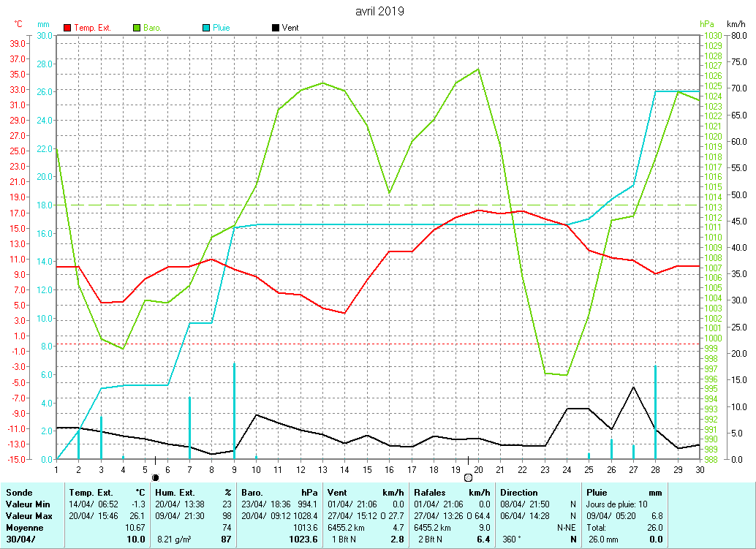
Task: Click the cyan Pluie legend square
Action: coord(207,28)
